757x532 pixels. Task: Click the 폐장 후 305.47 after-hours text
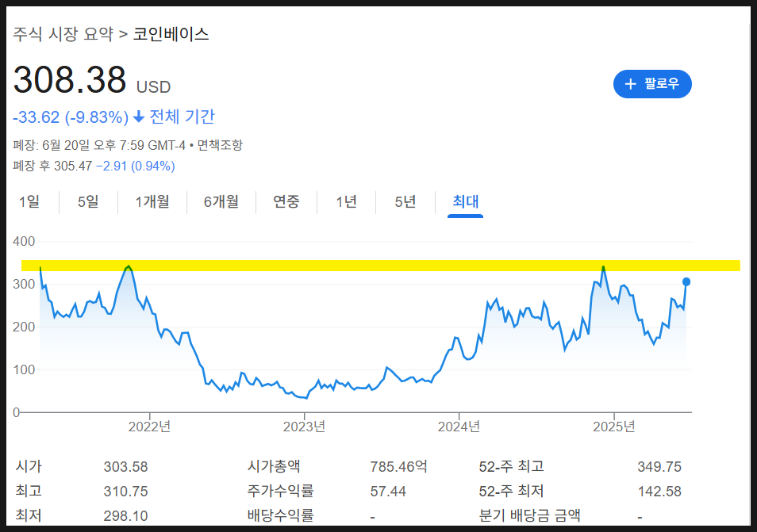coord(52,166)
